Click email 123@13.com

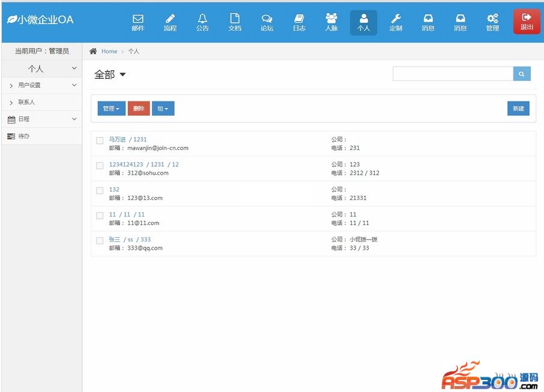[x=145, y=198]
